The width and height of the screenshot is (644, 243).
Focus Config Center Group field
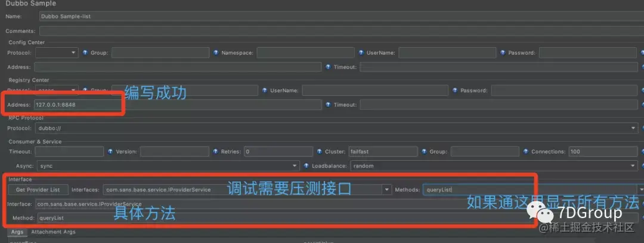coord(160,52)
